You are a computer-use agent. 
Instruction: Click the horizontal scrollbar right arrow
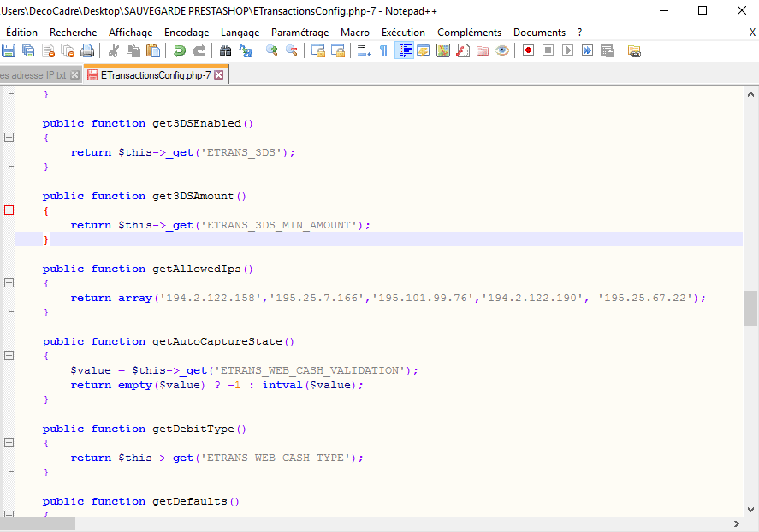click(737, 523)
